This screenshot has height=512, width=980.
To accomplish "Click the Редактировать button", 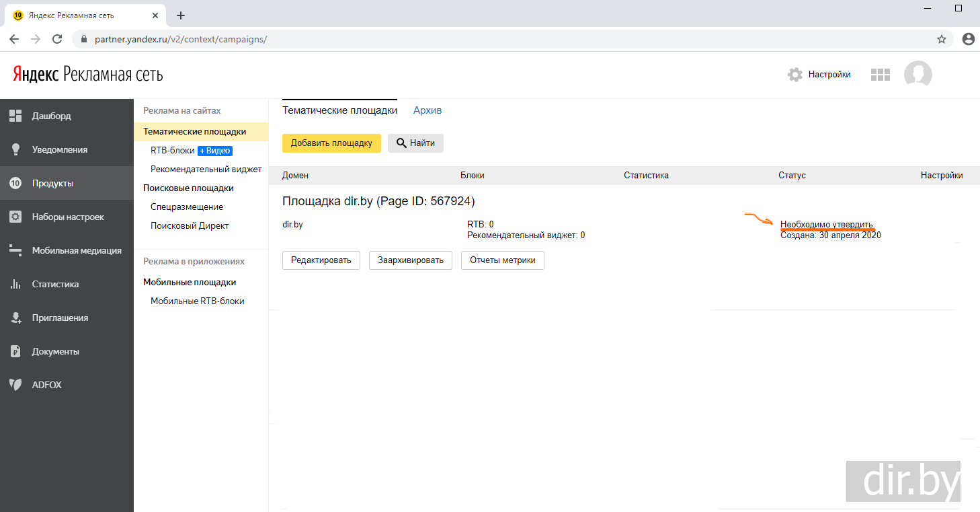I will pyautogui.click(x=321, y=260).
